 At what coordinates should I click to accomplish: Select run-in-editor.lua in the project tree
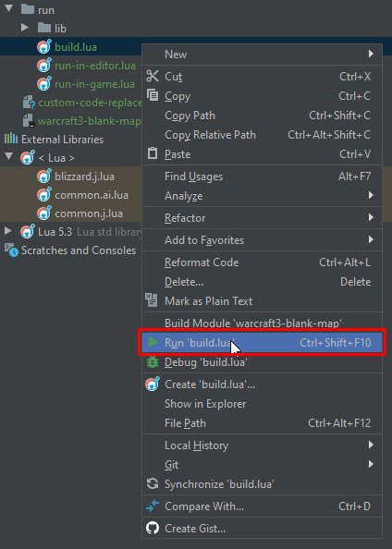(95, 66)
